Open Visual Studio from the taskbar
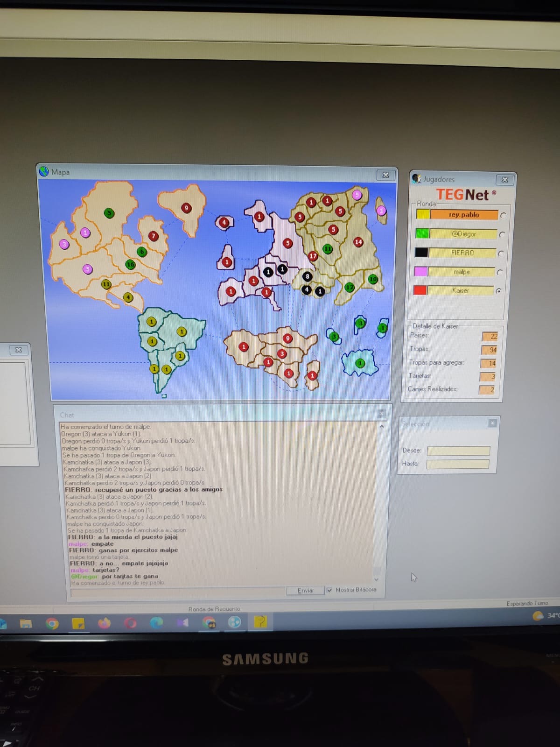 tap(182, 622)
